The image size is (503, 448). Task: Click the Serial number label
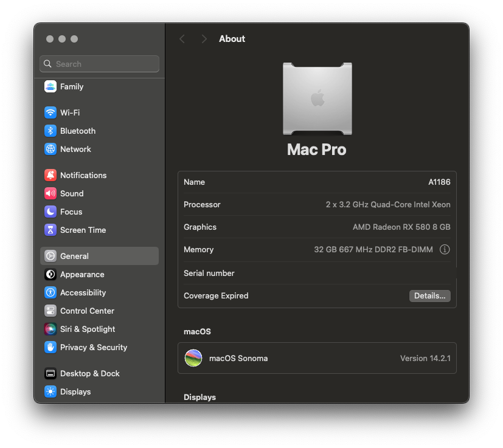tap(209, 273)
